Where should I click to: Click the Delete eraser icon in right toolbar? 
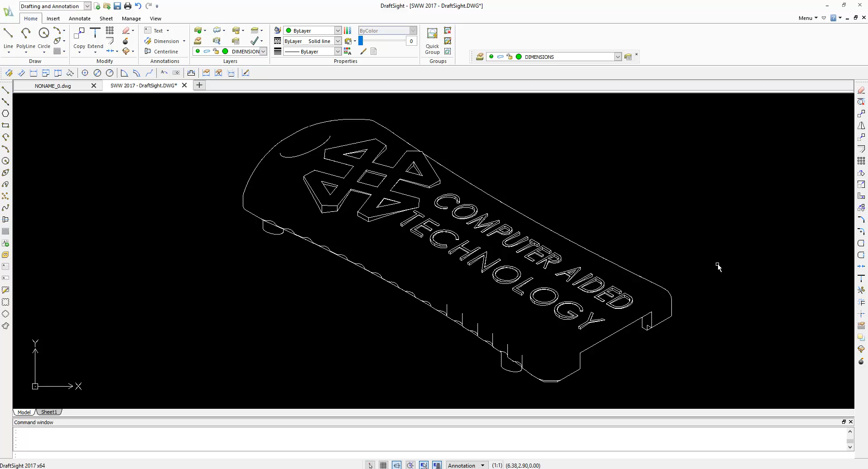click(861, 90)
